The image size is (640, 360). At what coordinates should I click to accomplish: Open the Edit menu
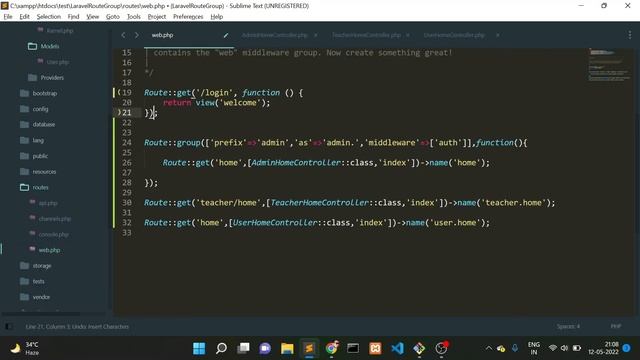click(x=24, y=17)
